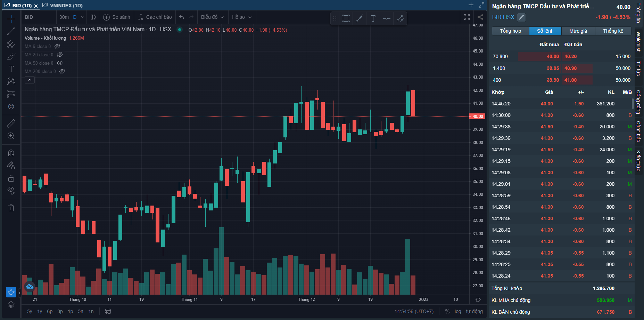
Task: Toggle visibility of MA 9 indicator
Action: pyautogui.click(x=57, y=46)
